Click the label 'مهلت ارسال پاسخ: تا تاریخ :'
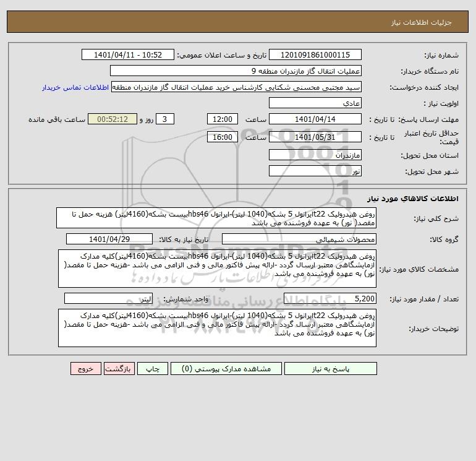 414,119
